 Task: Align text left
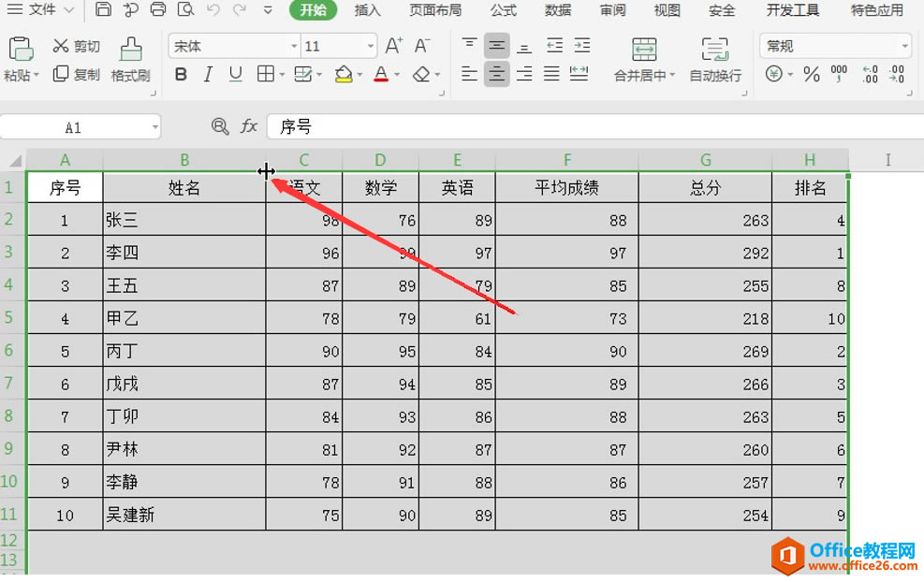coord(470,74)
